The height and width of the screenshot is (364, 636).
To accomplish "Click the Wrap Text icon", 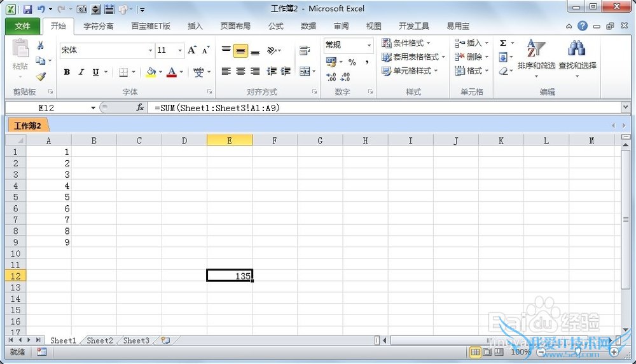I will coord(305,51).
